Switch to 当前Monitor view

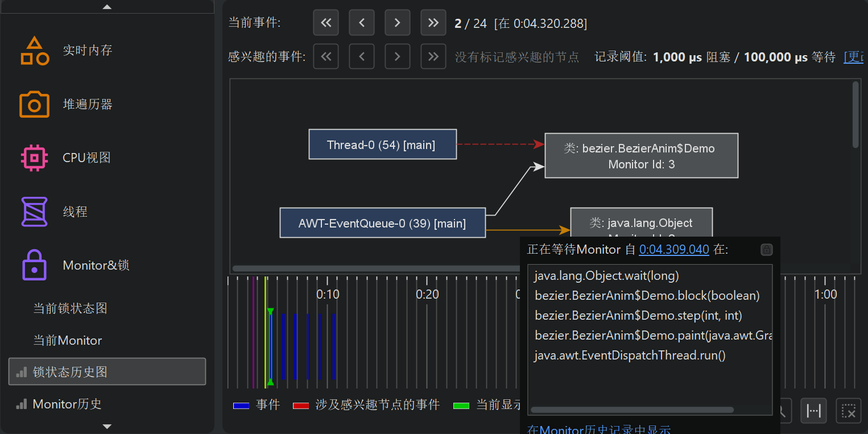click(67, 340)
